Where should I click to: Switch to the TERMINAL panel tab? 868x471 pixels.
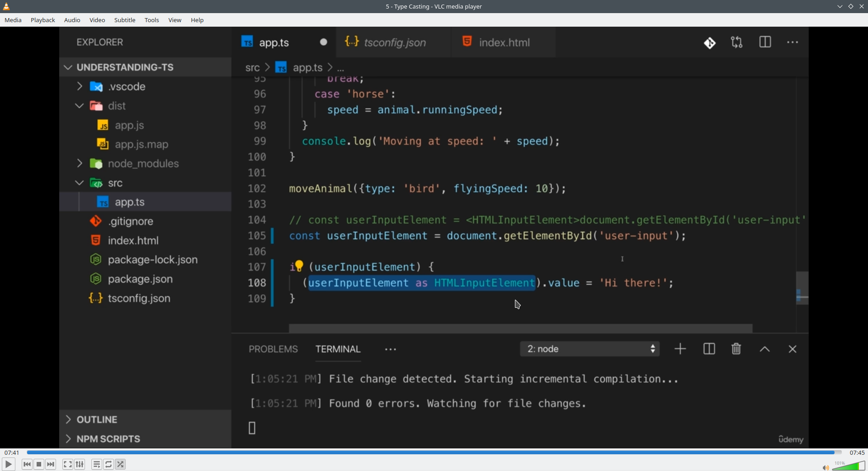338,349
